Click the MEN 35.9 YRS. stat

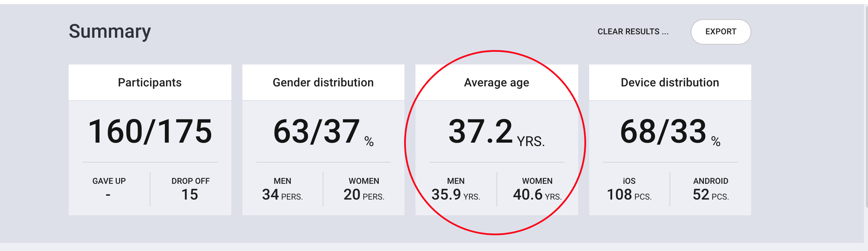pyautogui.click(x=456, y=189)
